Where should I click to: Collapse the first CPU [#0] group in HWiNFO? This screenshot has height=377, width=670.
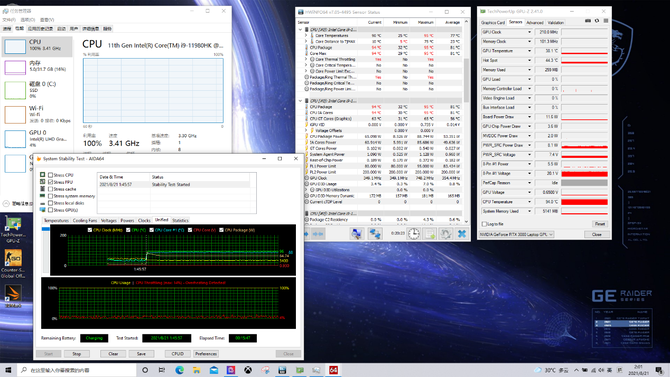point(300,29)
